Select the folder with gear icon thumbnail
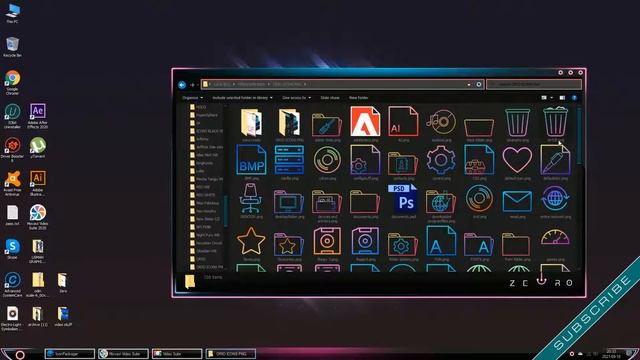Viewport: 640px width, 360px height. click(x=403, y=244)
